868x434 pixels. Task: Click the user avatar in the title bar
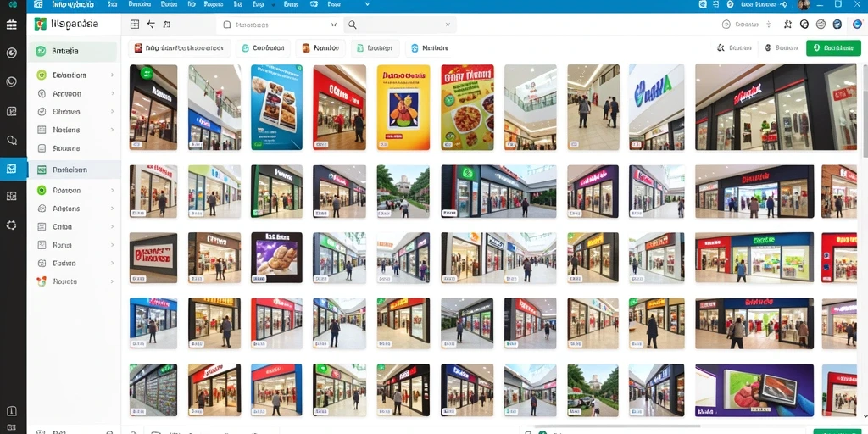click(x=804, y=4)
